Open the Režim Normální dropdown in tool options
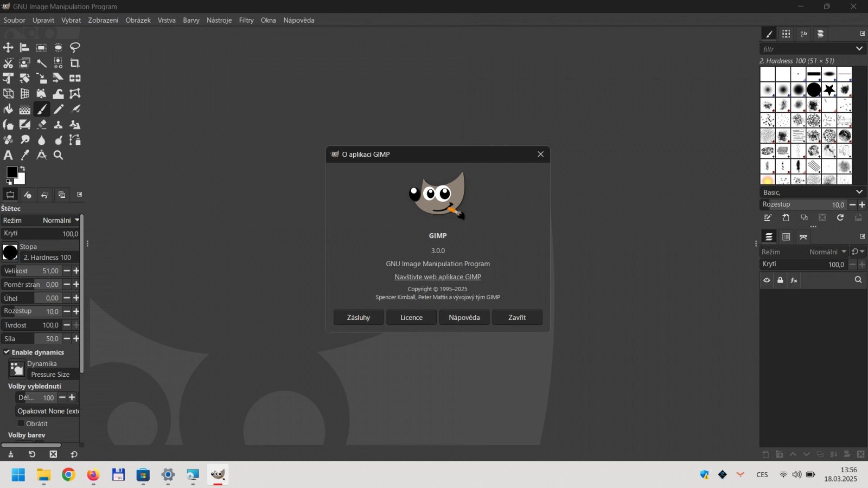 coord(41,220)
